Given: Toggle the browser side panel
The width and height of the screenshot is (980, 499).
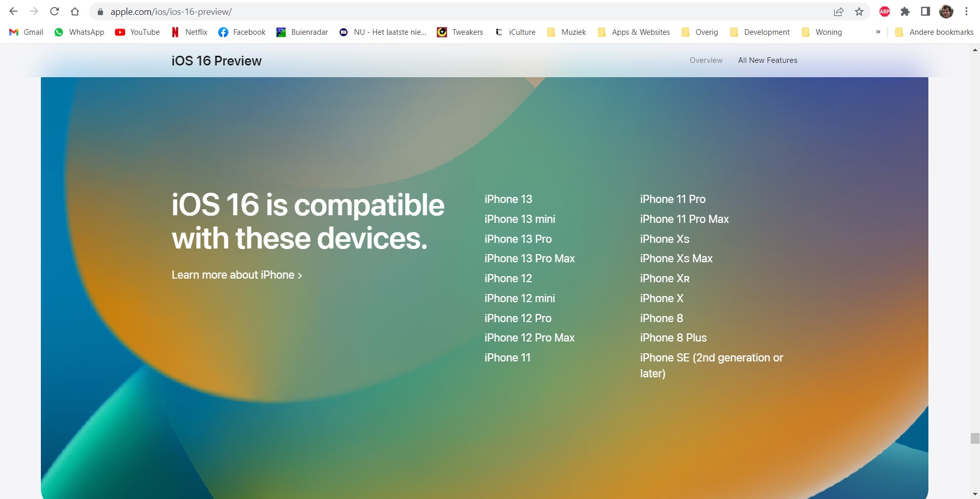Looking at the screenshot, I should [x=925, y=12].
